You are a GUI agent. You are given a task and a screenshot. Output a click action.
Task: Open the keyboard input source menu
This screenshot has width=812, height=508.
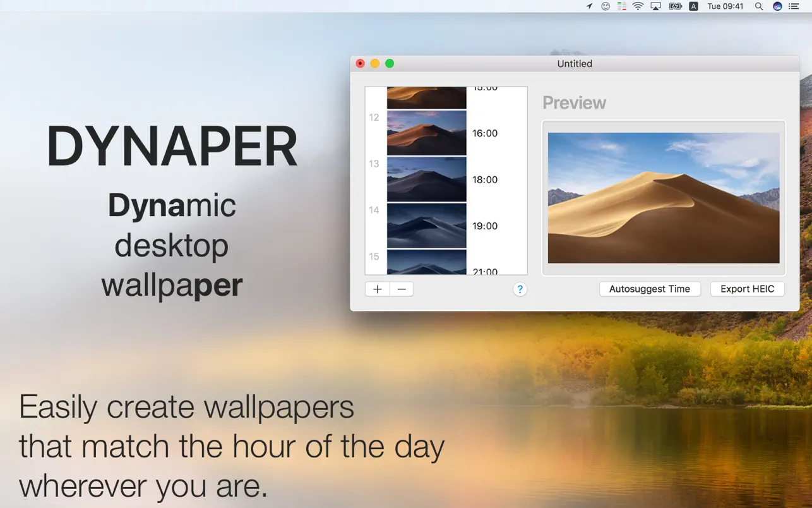point(693,6)
